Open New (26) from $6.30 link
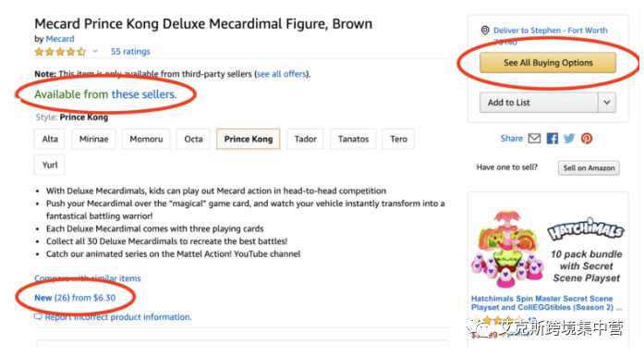This screenshot has width=644, height=357. point(75,298)
